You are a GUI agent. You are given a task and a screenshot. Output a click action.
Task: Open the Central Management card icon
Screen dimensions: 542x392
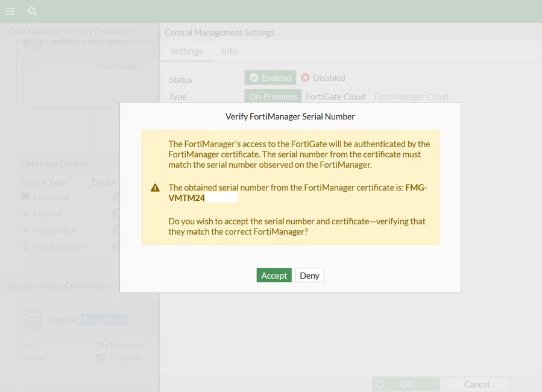tap(33, 318)
